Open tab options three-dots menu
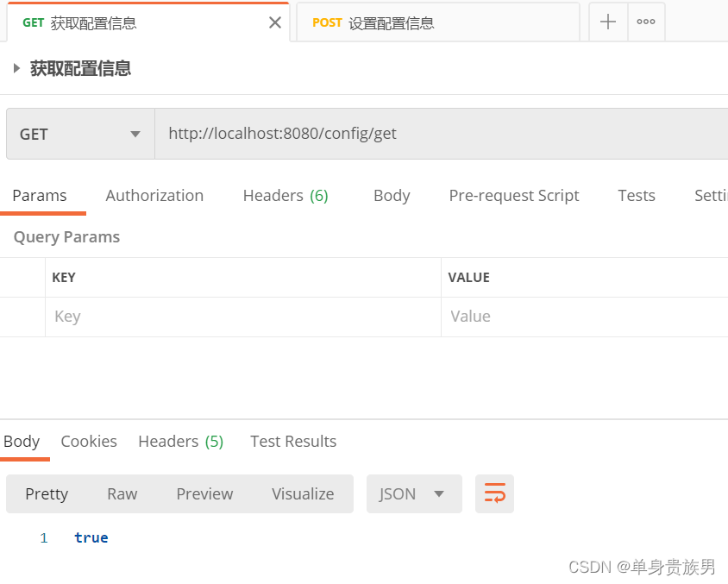 (646, 22)
